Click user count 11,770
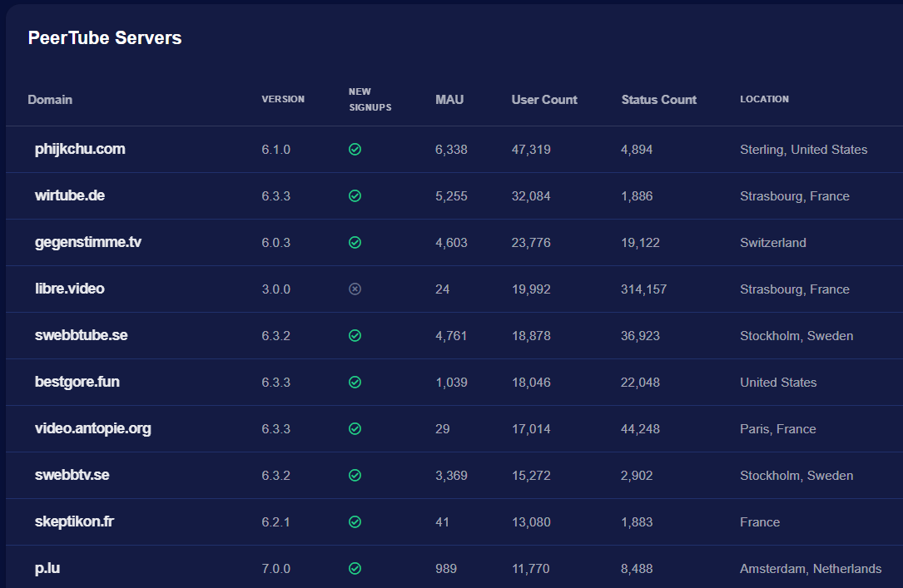The height and width of the screenshot is (588, 903). [531, 569]
